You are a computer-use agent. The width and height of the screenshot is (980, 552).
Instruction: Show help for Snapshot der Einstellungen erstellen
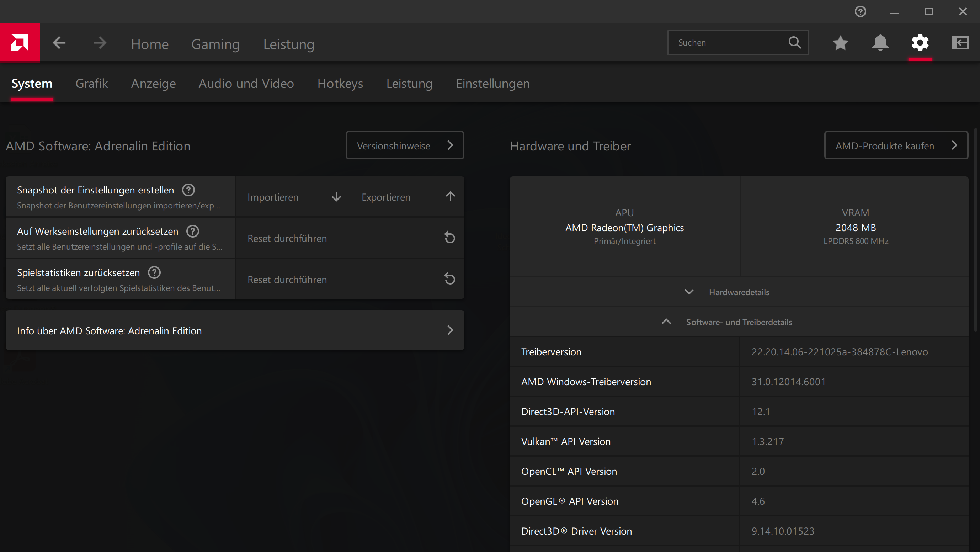coord(188,190)
